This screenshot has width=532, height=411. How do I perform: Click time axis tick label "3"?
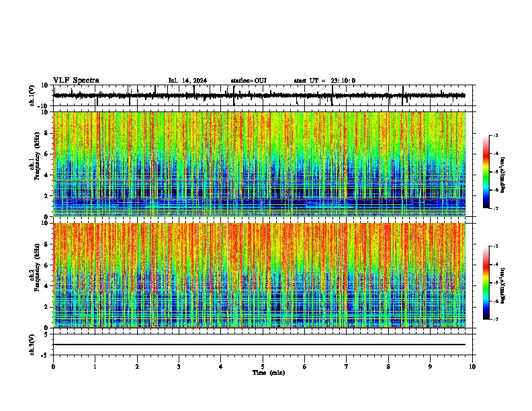[x=179, y=367]
